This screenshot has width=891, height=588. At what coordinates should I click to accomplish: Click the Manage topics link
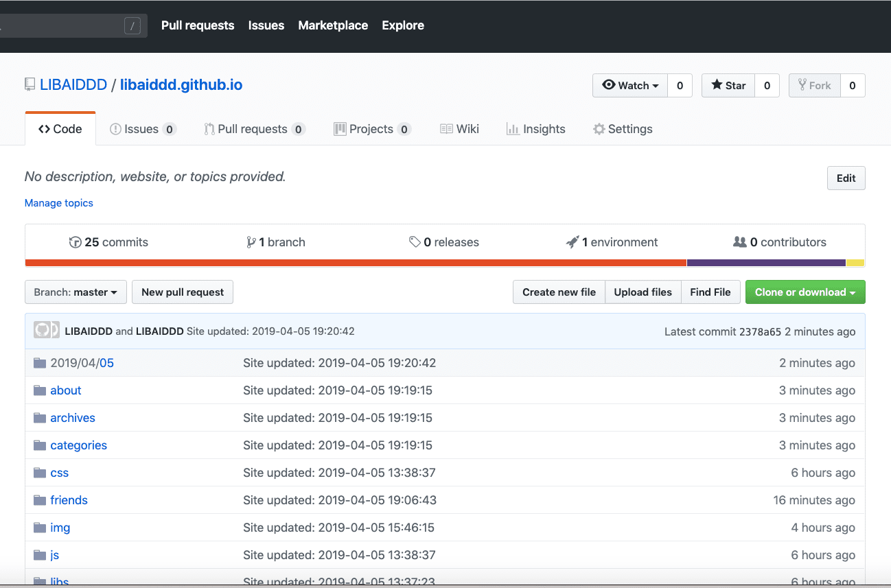59,203
